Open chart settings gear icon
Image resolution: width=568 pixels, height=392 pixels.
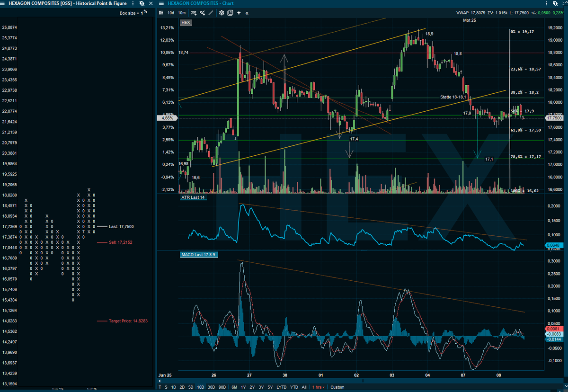[x=221, y=13]
